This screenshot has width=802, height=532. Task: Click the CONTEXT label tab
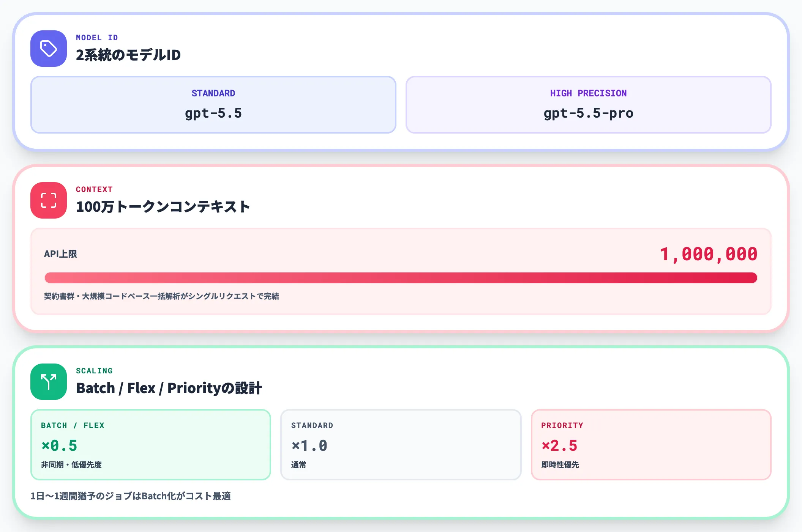[x=94, y=189]
